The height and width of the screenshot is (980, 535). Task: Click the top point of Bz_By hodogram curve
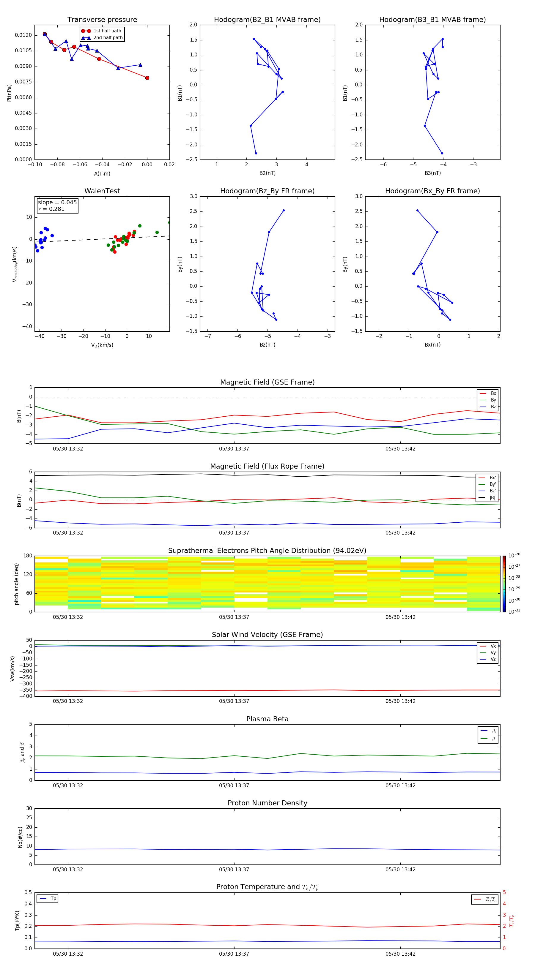(283, 210)
